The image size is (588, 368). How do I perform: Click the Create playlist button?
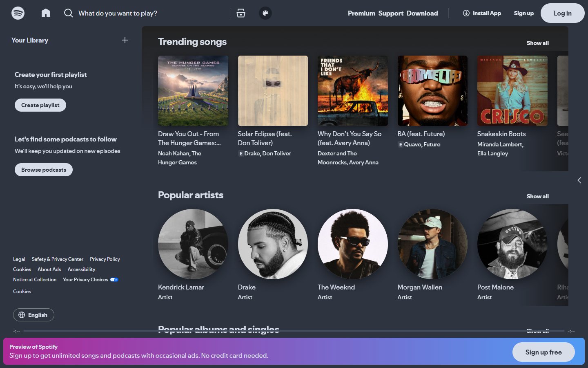(x=40, y=105)
